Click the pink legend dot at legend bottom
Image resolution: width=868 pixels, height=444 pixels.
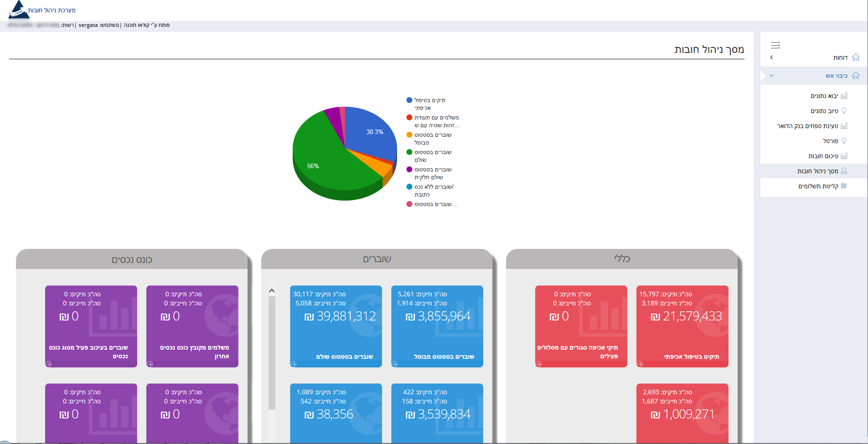409,204
